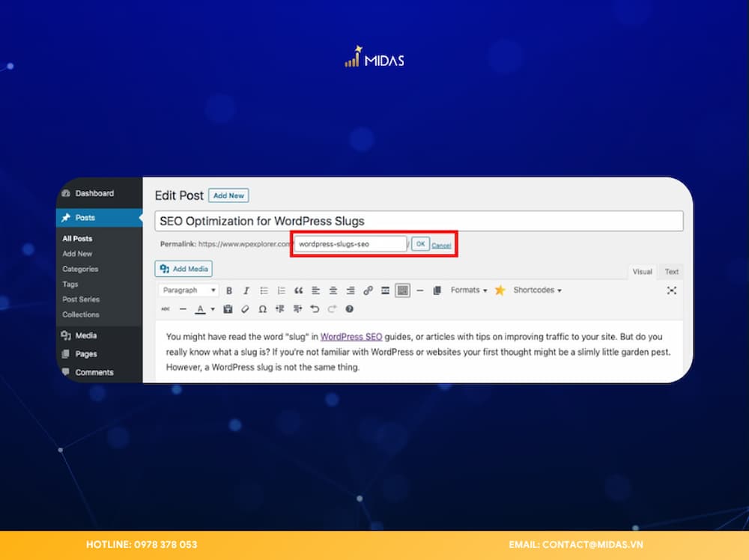Clear formatting with the eraser icon
The height and width of the screenshot is (560, 749).
[245, 309]
